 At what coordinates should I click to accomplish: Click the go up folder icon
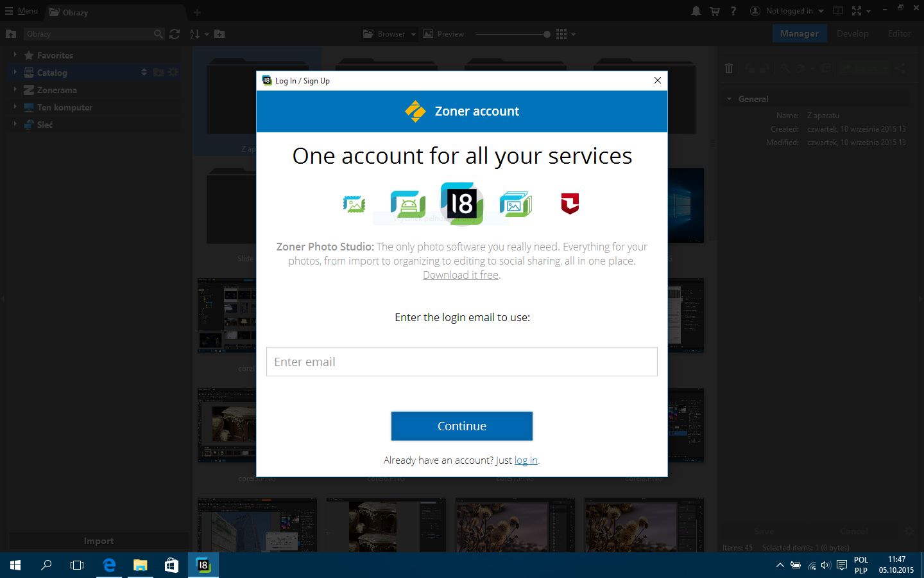tap(11, 34)
